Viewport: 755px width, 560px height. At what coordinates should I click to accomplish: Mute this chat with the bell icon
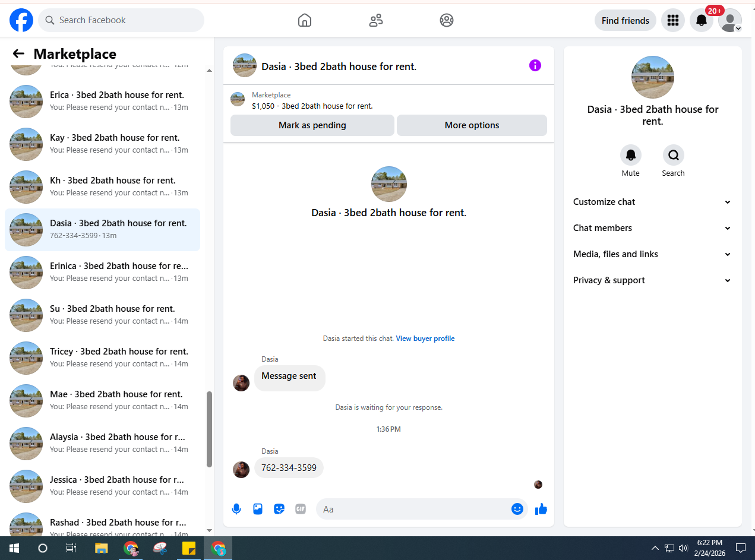(x=631, y=155)
